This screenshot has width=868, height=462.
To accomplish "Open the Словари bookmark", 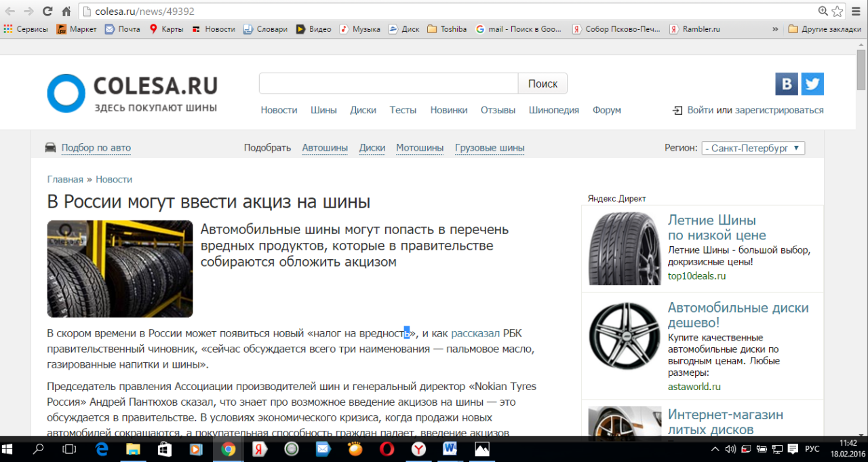I will tap(265, 29).
